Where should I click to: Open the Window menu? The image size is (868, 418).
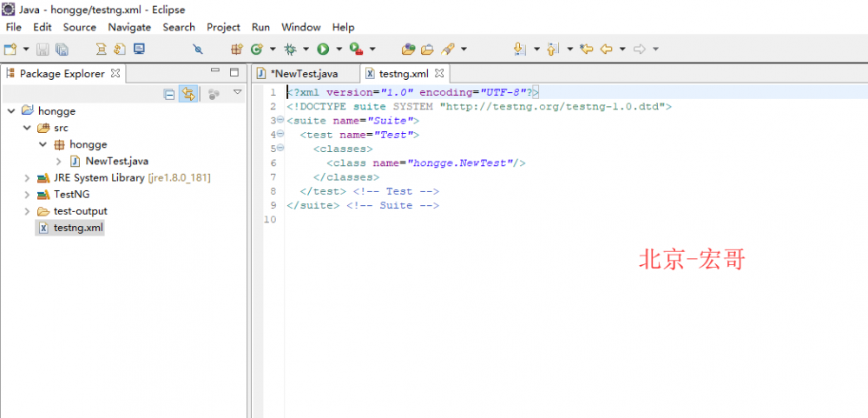click(301, 27)
